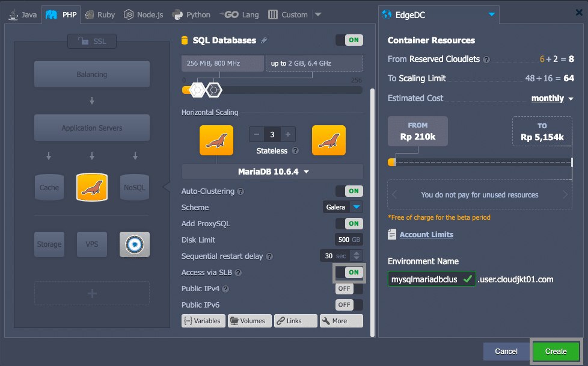Select the ProxySQL extra layer icon
The width and height of the screenshot is (588, 366).
pos(135,244)
